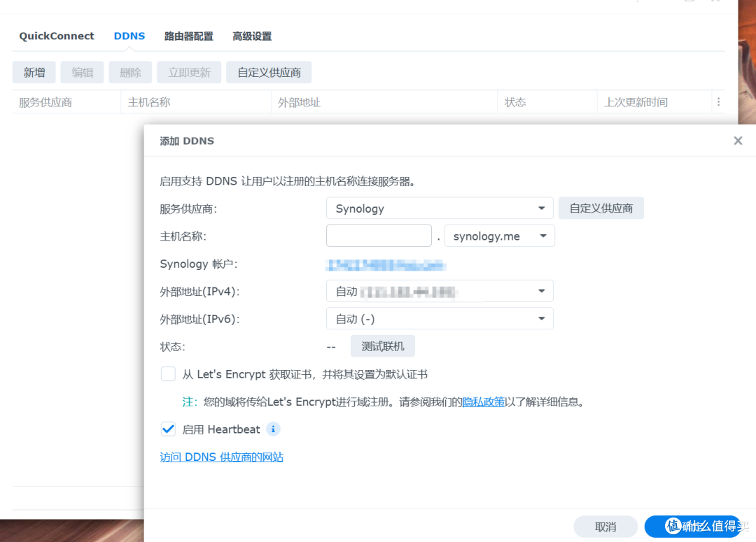Screen dimensions: 756x542
Task: Close the 添加 DDNS dialog
Action: pyautogui.click(x=738, y=140)
